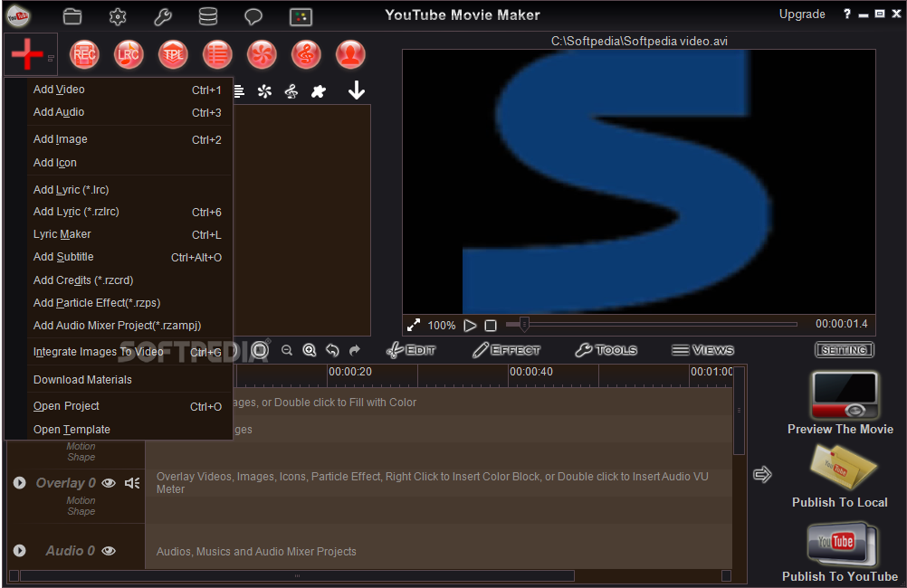Image resolution: width=907 pixels, height=588 pixels.
Task: Click the wrench tools icon in title bar
Action: pos(163,16)
